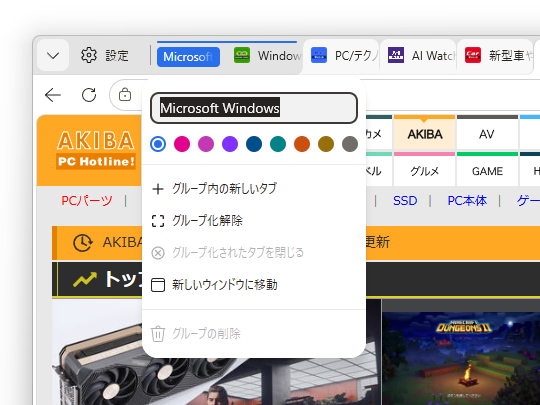Image resolution: width=540 pixels, height=405 pixels.
Task: Choose the pink group color
Action: tap(182, 144)
